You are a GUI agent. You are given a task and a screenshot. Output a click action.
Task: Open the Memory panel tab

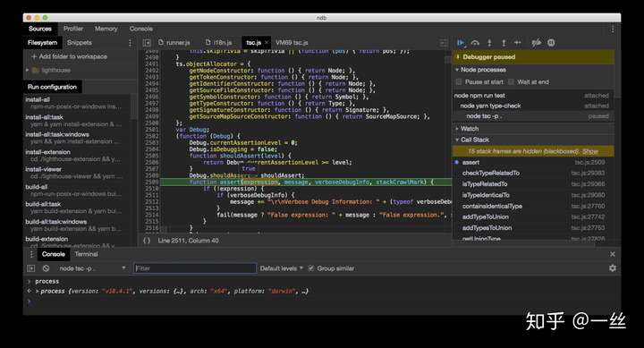point(106,29)
